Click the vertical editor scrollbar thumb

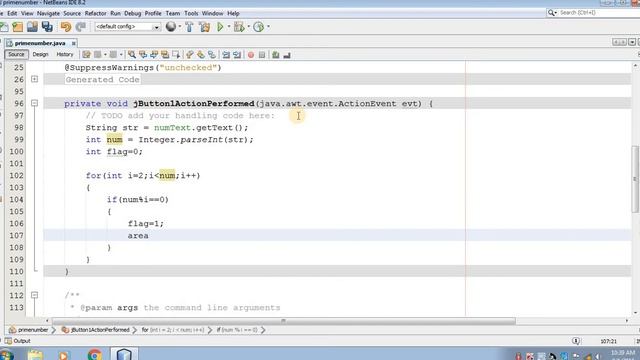(x=635, y=178)
